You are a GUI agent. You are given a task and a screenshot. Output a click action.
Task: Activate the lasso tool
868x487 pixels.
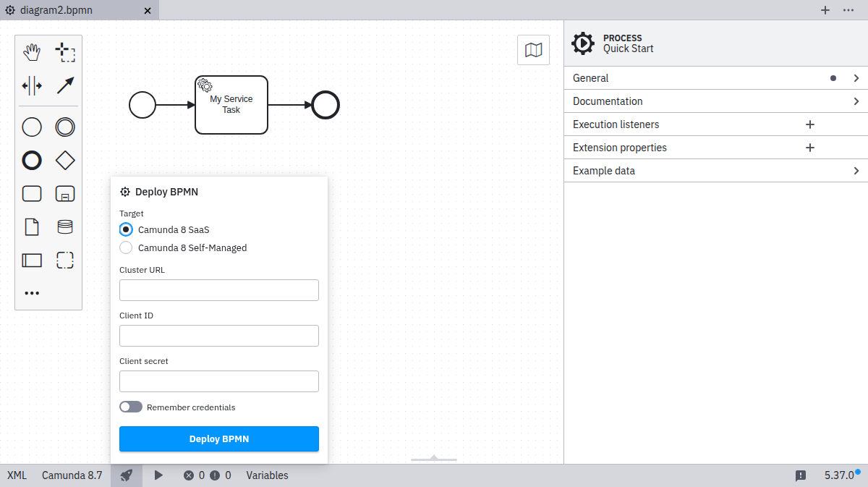pos(65,51)
